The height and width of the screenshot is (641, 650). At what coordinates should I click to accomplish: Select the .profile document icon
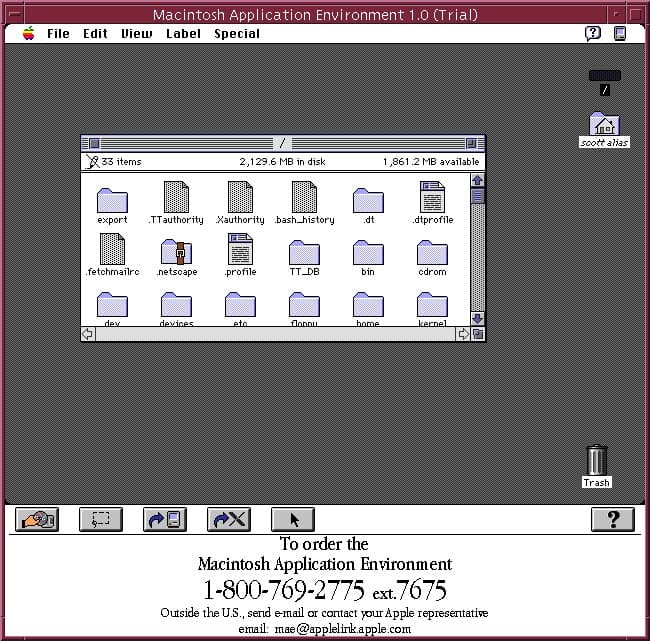240,249
